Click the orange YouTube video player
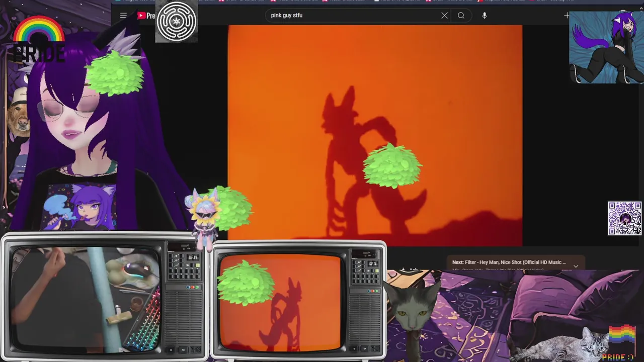Screen dimensions: 644x362 coord(375,136)
